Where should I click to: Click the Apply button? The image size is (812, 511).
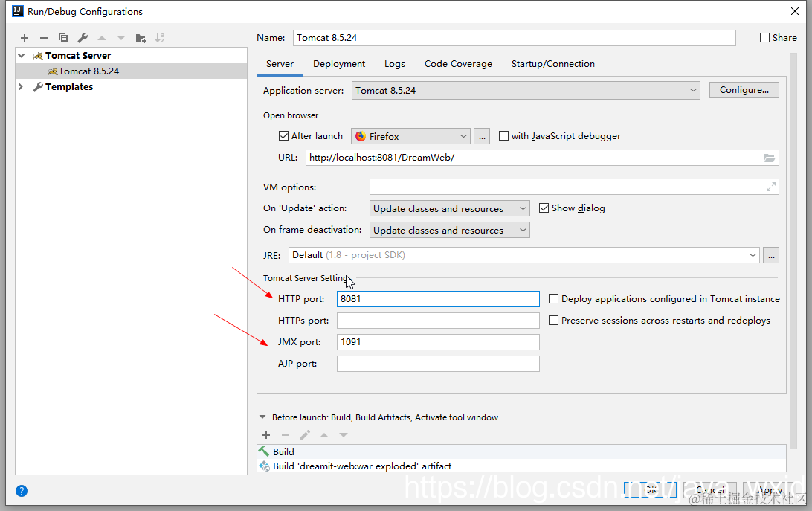[x=769, y=489]
